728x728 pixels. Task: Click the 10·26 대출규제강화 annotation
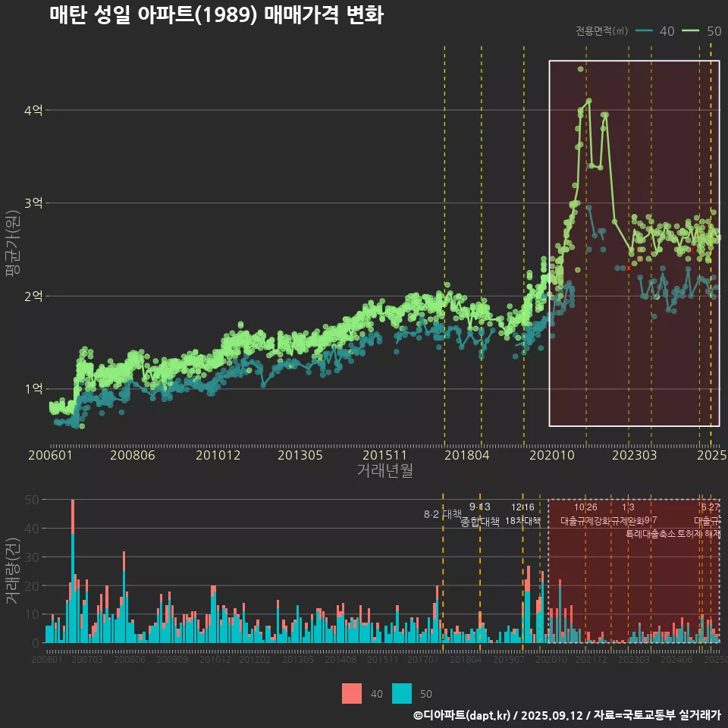pos(585,514)
